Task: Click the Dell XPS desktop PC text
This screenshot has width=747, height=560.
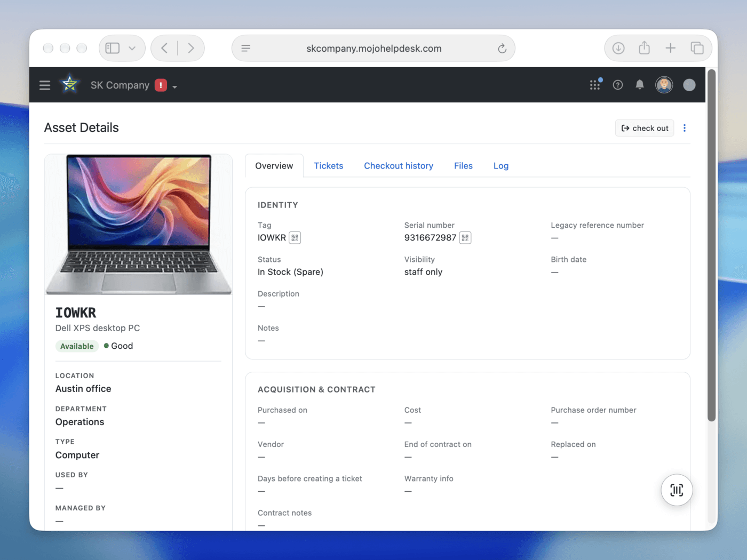Action: (x=98, y=328)
